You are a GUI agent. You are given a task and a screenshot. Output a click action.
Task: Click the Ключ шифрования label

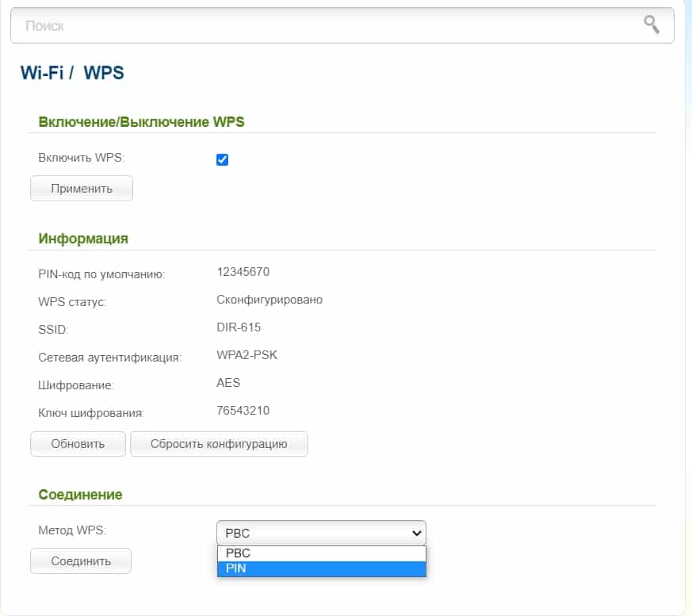(91, 413)
